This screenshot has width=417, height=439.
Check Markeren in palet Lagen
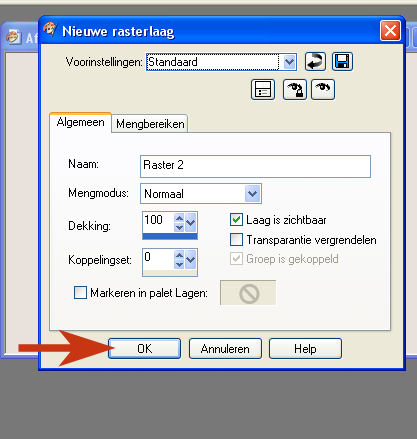[x=80, y=293]
